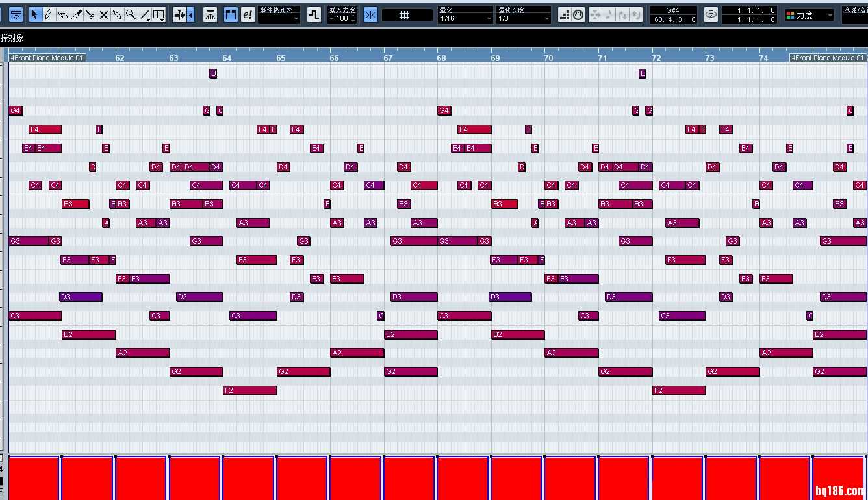Toggle the Show Info line button

(x=16, y=14)
